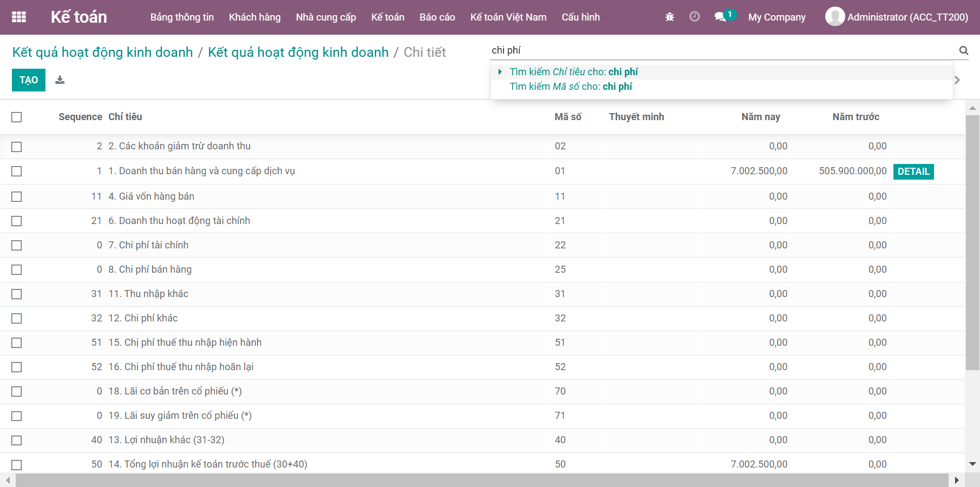Image resolution: width=980 pixels, height=487 pixels.
Task: Sort by the Năm trước column header
Action: 856,117
